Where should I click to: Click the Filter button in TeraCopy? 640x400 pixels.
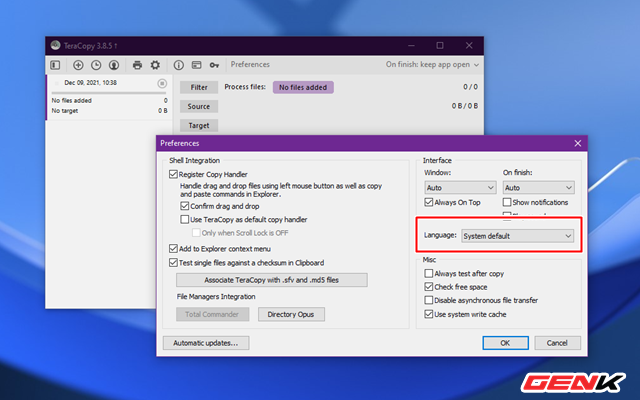[199, 87]
